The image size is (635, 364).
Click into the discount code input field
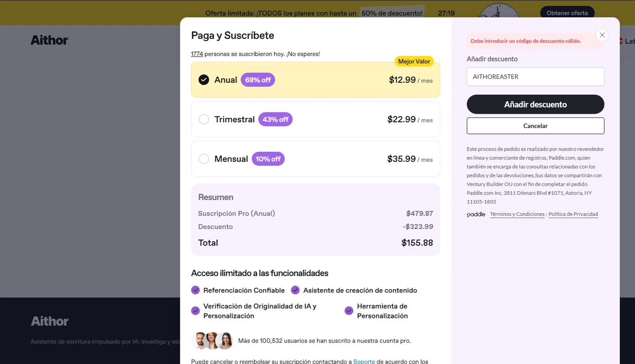click(535, 77)
